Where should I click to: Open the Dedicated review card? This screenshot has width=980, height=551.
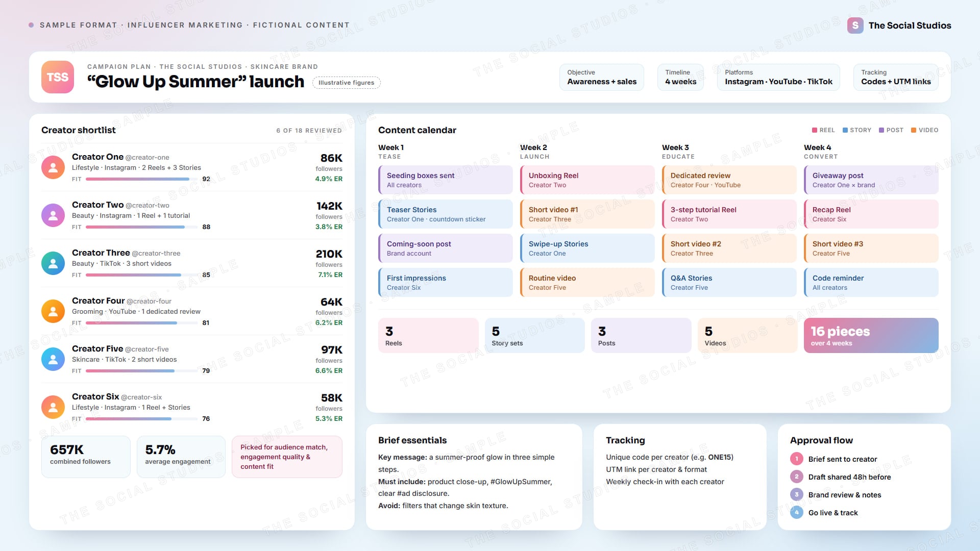[729, 180]
